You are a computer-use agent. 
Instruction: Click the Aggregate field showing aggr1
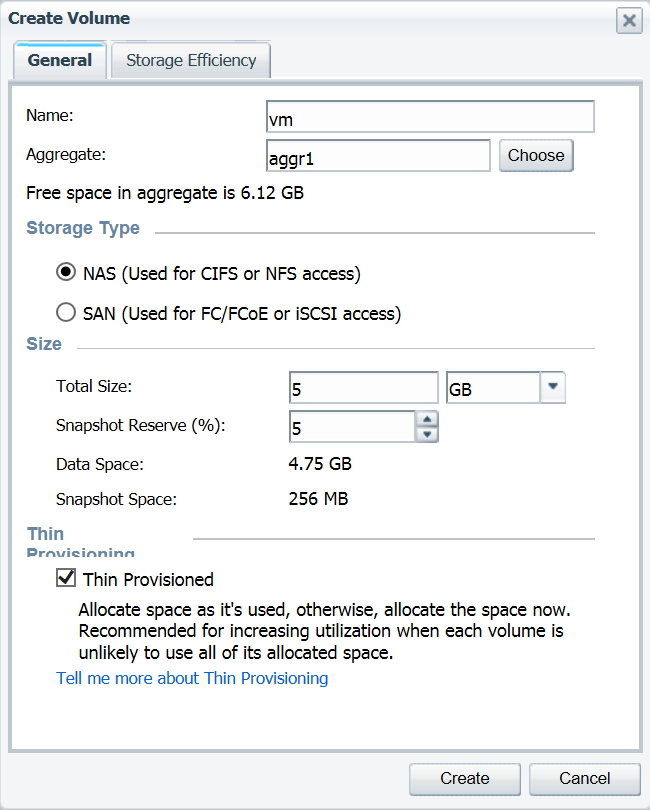point(378,155)
